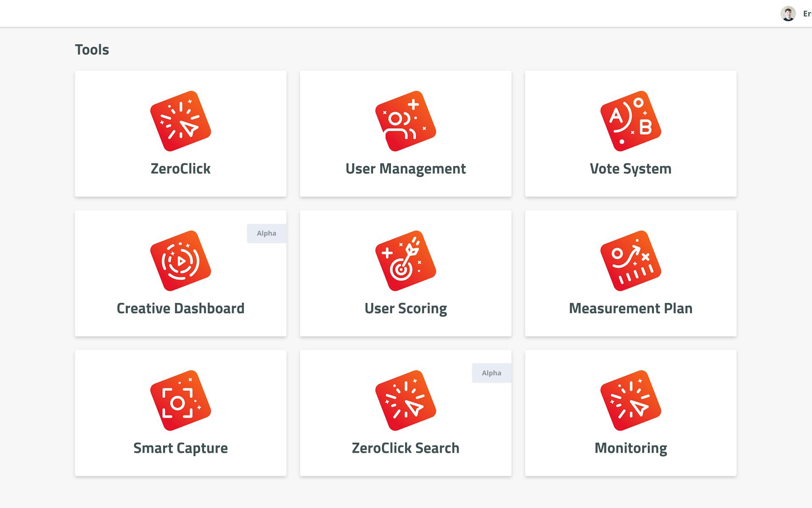Click the Measurement Plan chart icon
The height and width of the screenshot is (508, 812).
[x=631, y=261]
